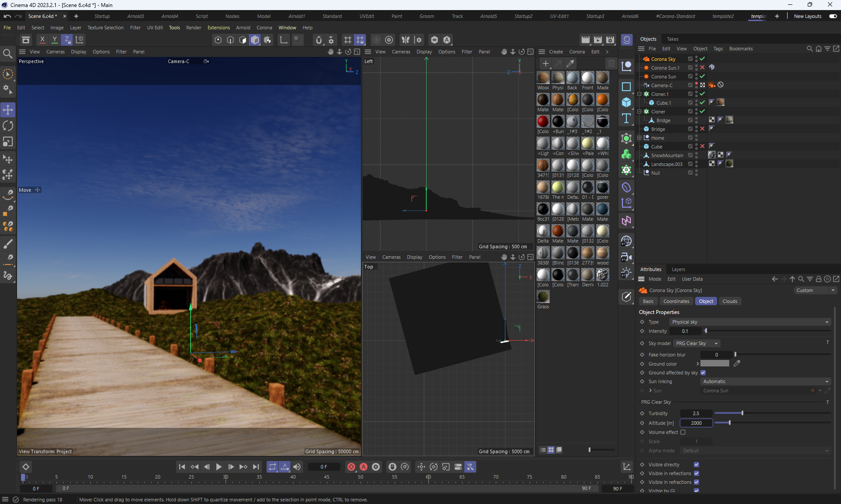Open the Sky model PRG Clear Sky dropdown
This screenshot has height=504, width=841.
pos(696,343)
